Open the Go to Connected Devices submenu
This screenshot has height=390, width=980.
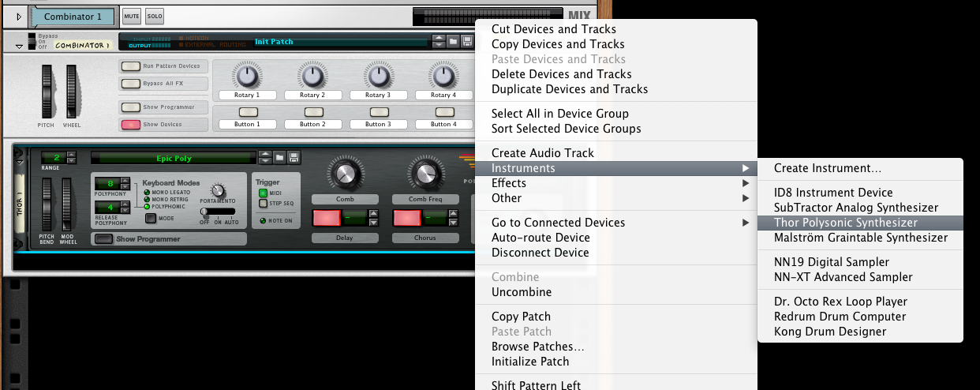click(616, 223)
